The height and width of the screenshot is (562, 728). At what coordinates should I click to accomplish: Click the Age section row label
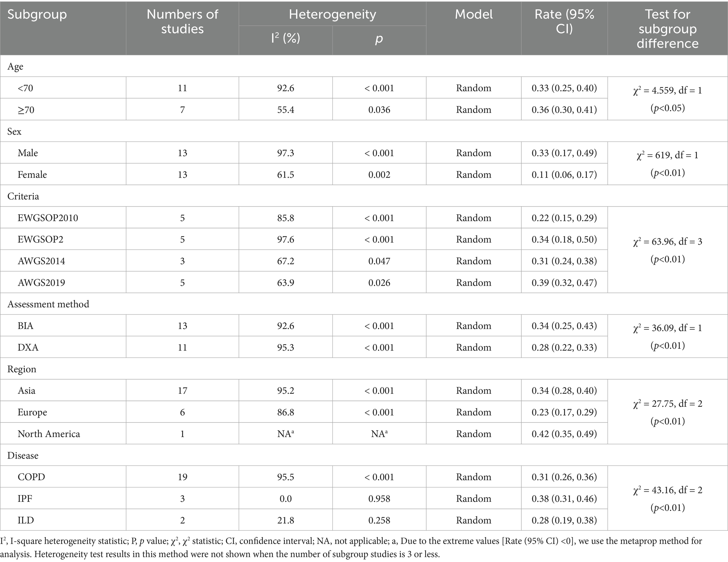[15, 67]
